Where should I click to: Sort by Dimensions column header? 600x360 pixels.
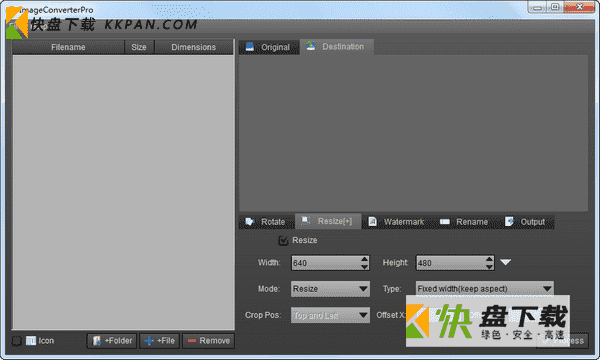(194, 47)
